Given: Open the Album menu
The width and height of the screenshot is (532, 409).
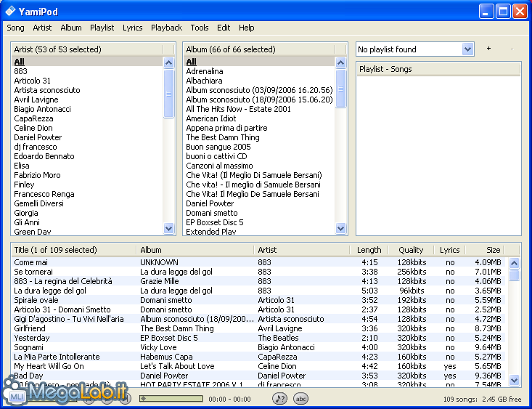Looking at the screenshot, I should (71, 28).
